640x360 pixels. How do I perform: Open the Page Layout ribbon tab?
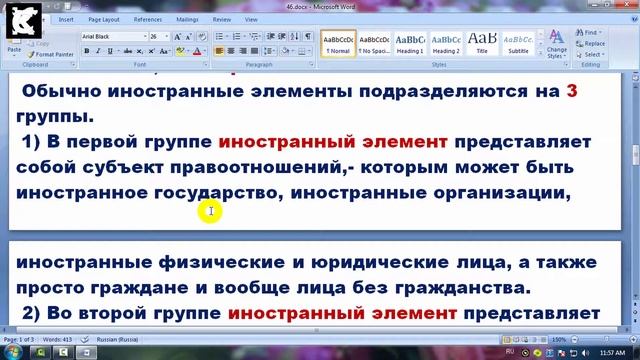click(104, 19)
